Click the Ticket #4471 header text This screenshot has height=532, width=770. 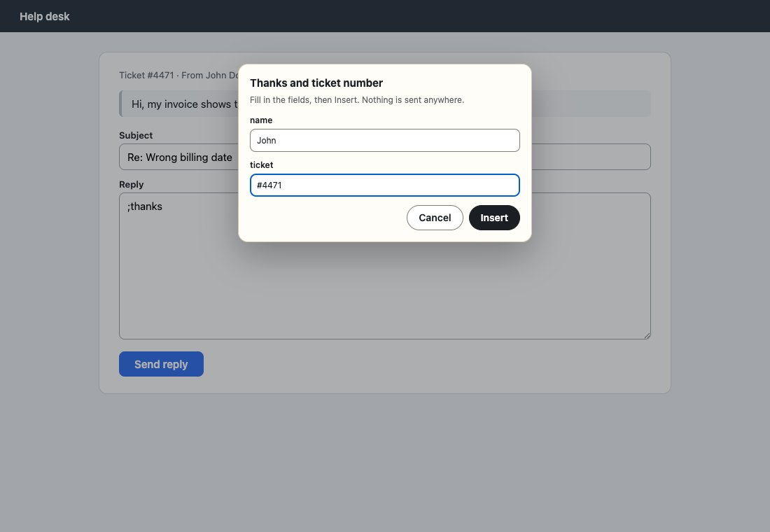click(146, 75)
